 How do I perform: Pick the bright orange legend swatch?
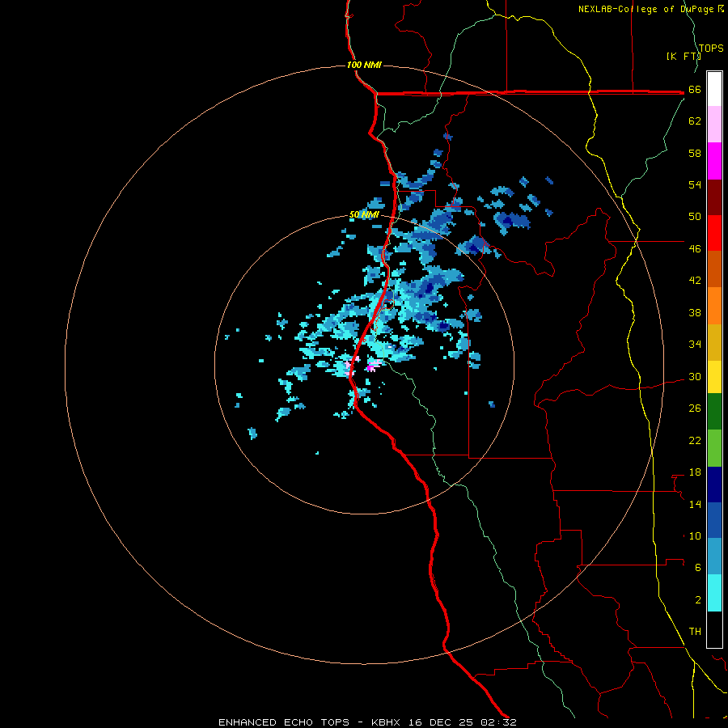click(x=714, y=306)
